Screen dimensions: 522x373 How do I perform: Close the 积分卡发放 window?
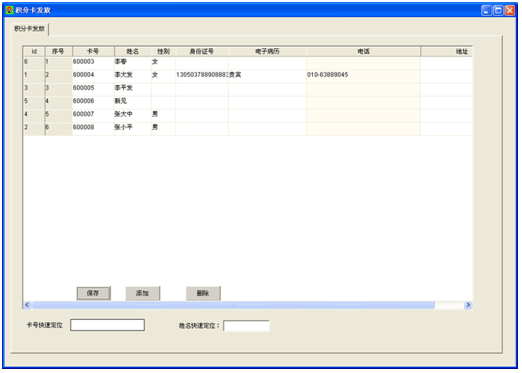tap(510, 10)
